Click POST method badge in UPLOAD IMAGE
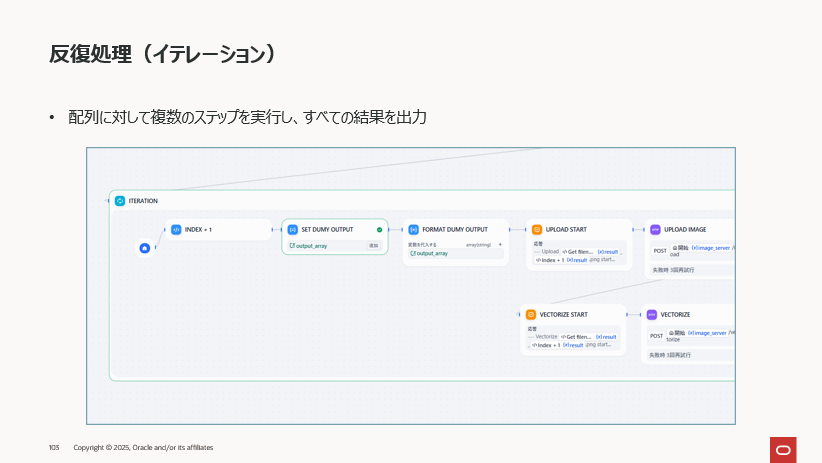The width and height of the screenshot is (822, 463). (x=660, y=251)
